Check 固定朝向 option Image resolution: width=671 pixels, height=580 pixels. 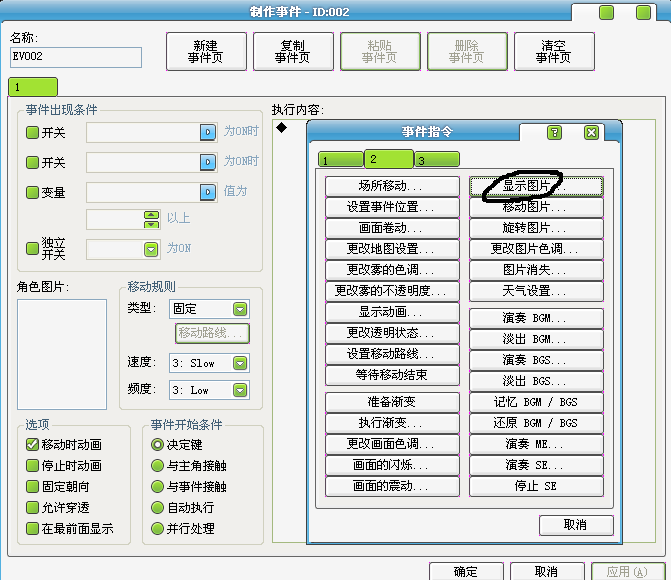coord(33,486)
